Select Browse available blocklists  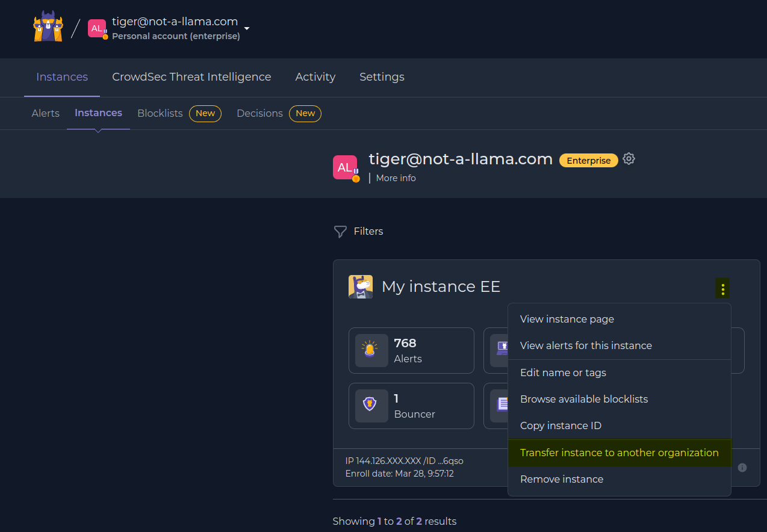(x=619, y=399)
